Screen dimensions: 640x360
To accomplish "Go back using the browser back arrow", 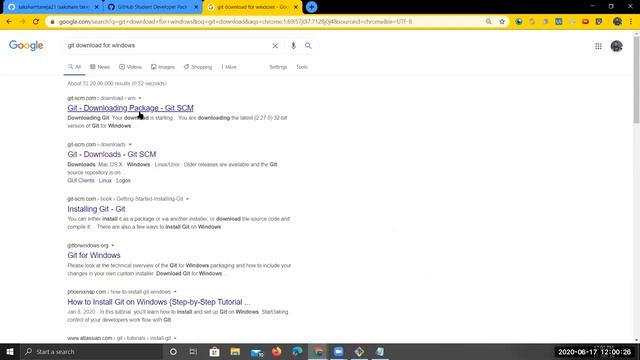I will [x=9, y=22].
